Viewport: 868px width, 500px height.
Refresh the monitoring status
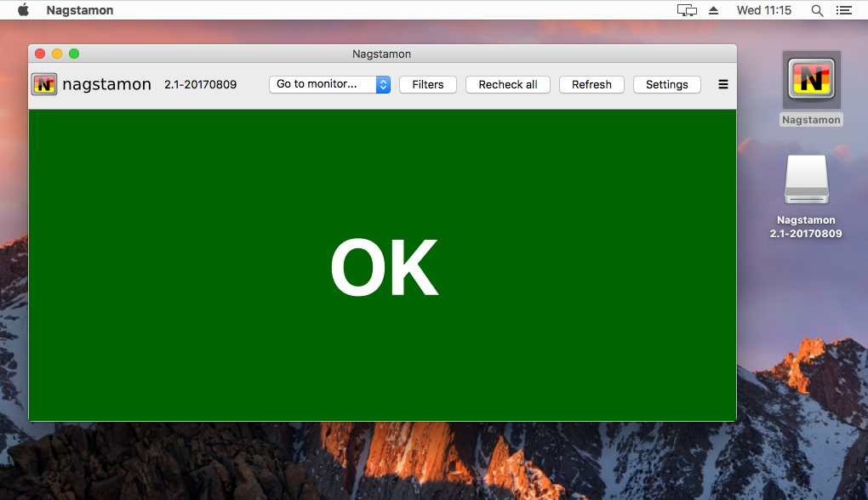coord(591,84)
